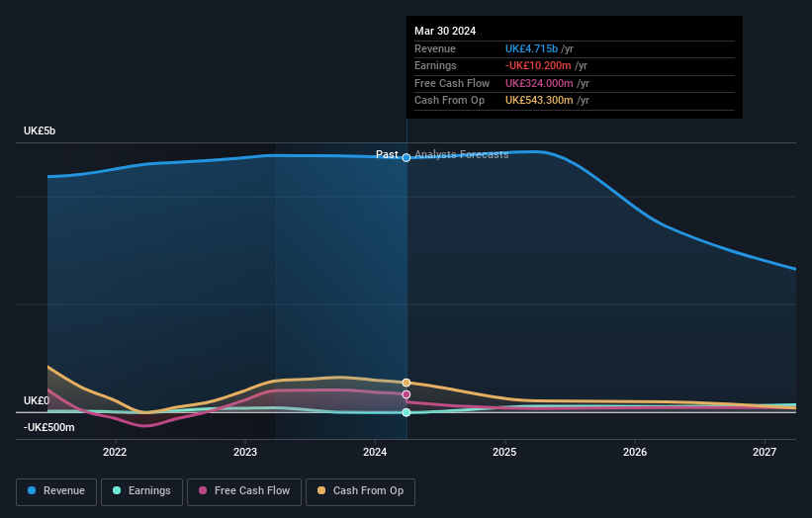Select the 2026 x-axis label
Screen dimensions: 812x518
pos(635,452)
